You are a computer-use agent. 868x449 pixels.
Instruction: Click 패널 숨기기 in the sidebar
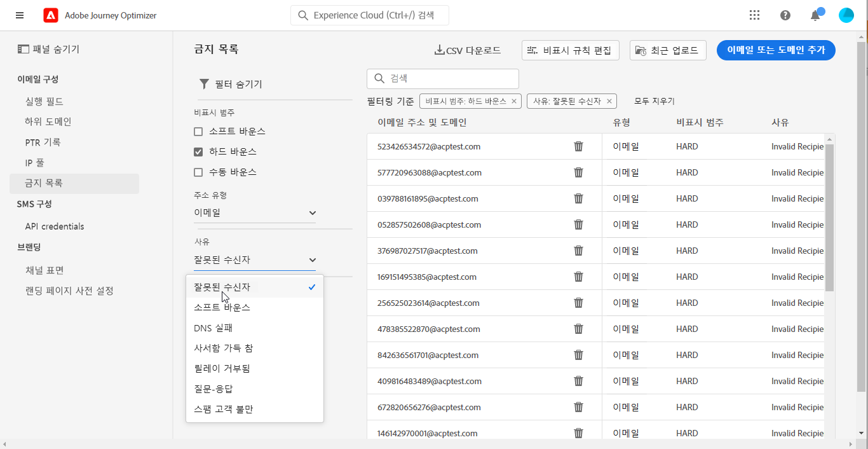[48, 49]
